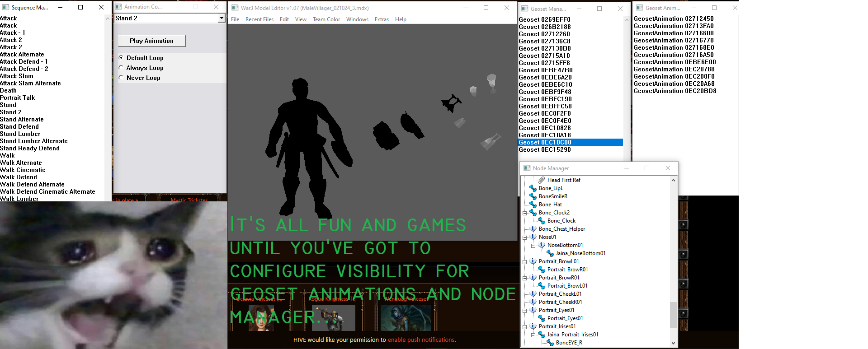This screenshot has height=349, width=868.
Task: Select GeosetAnimation 0EC20BD8 entry
Action: (675, 91)
